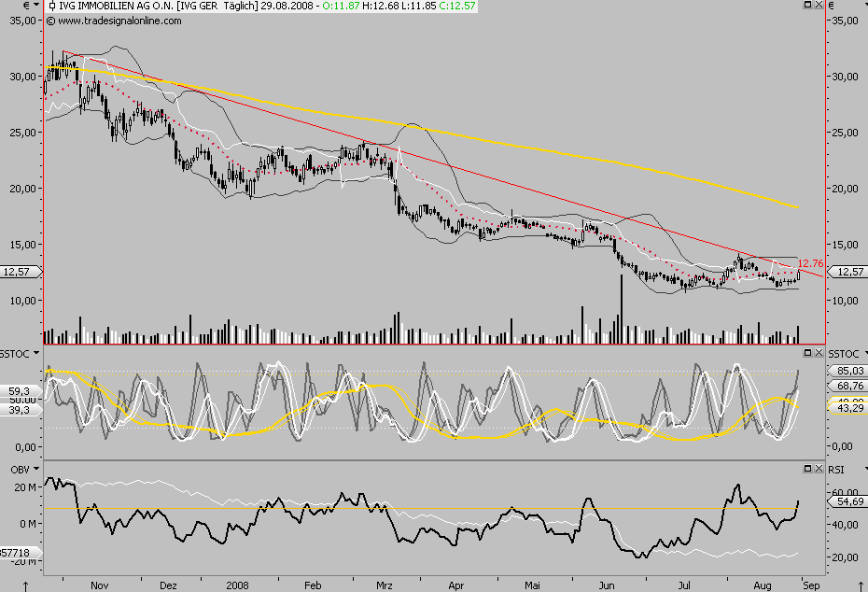Maximize the OBV/RSI indicator pane
The width and height of the screenshot is (868, 592).
point(807,469)
